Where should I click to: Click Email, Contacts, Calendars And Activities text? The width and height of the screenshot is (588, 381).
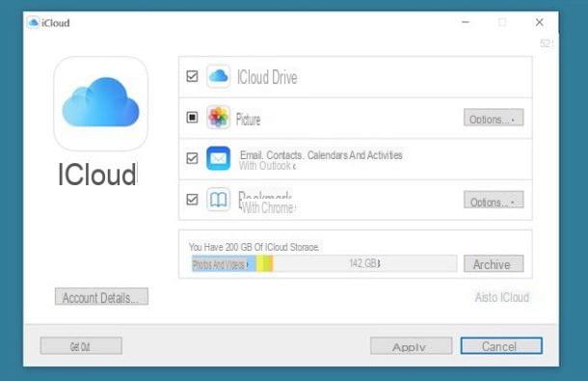pyautogui.click(x=321, y=155)
